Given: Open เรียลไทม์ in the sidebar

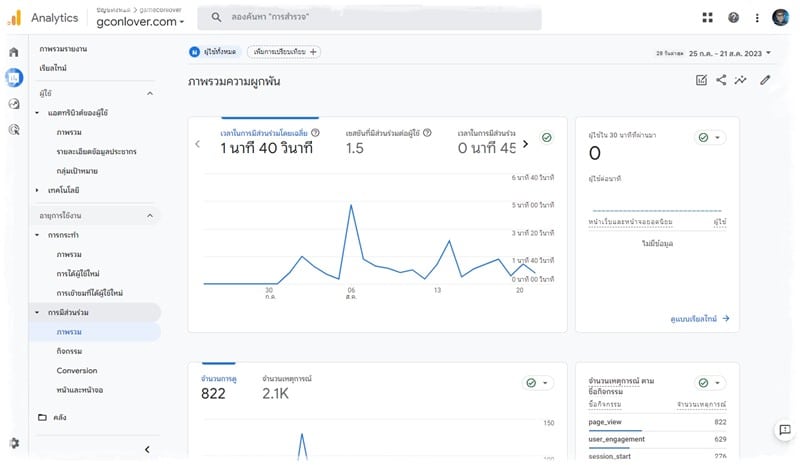Looking at the screenshot, I should point(53,68).
